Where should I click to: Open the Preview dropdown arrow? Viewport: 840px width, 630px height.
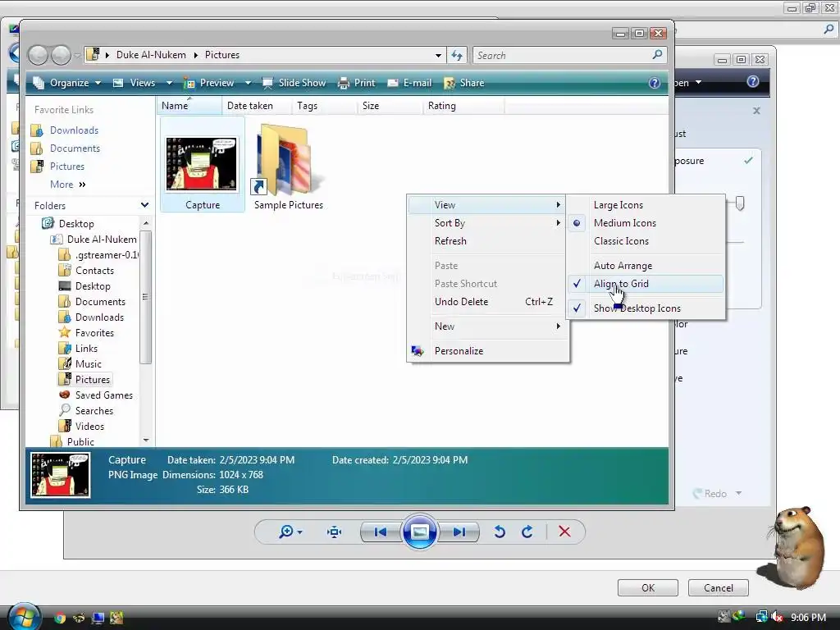coord(248,83)
